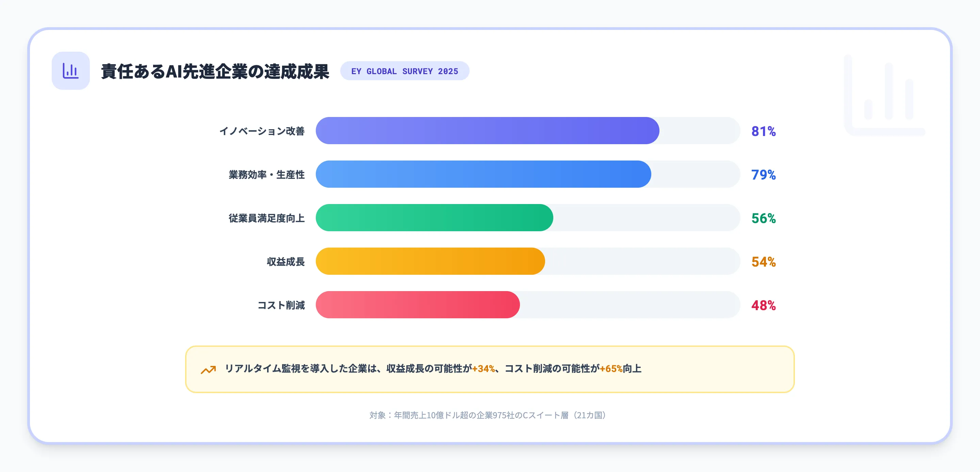Click the コスト削減 row label
Screen dimensions: 980x472
281,305
